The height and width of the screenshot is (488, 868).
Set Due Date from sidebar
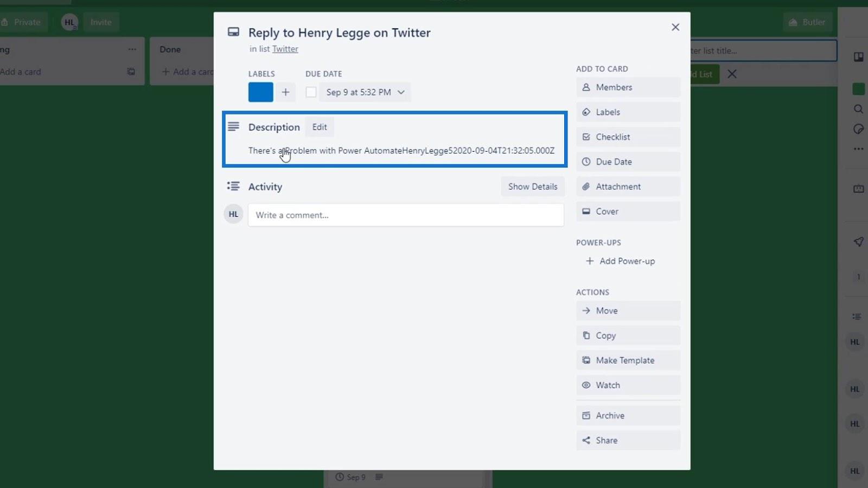628,162
